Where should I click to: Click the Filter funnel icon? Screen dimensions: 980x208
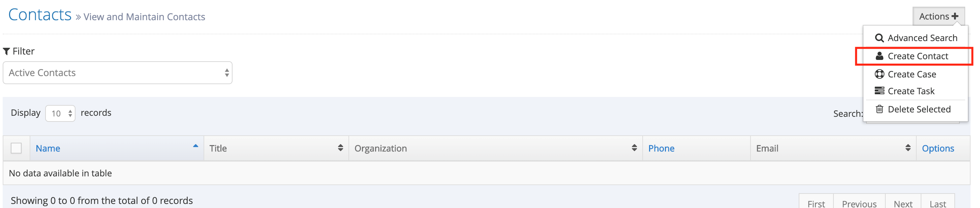[x=6, y=51]
